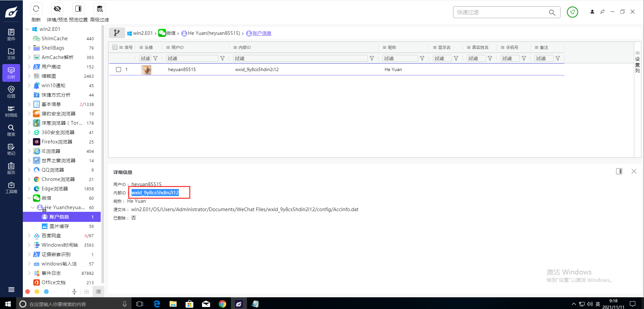Expand the 百度网盘 tree node
Screen dimensions: 644x309
(29, 236)
